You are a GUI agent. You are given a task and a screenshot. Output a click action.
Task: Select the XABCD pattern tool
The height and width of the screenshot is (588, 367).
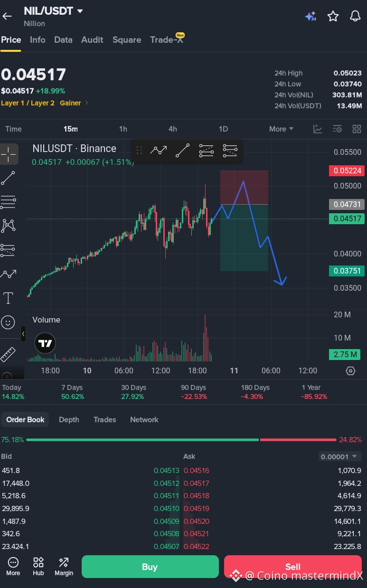tap(8, 226)
